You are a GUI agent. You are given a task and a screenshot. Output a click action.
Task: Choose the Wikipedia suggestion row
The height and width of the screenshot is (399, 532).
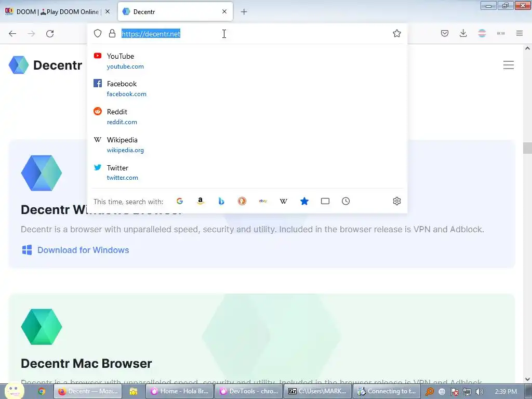pyautogui.click(x=247, y=144)
